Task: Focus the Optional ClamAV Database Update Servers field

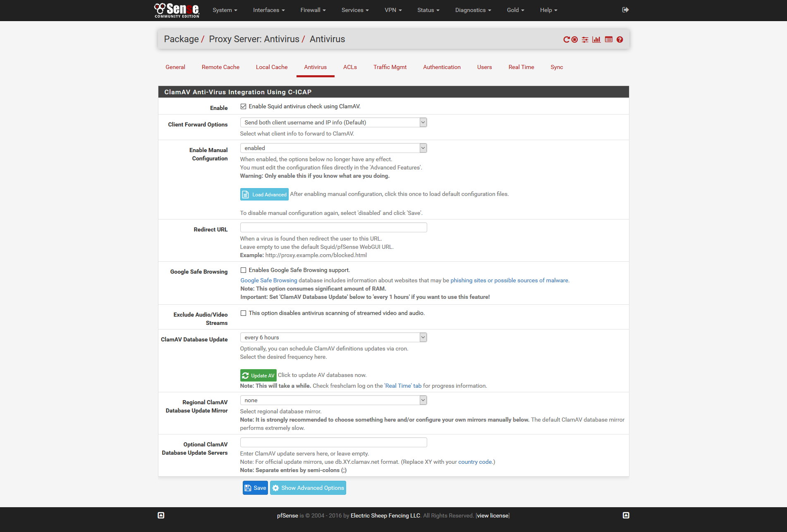Action: click(x=333, y=442)
